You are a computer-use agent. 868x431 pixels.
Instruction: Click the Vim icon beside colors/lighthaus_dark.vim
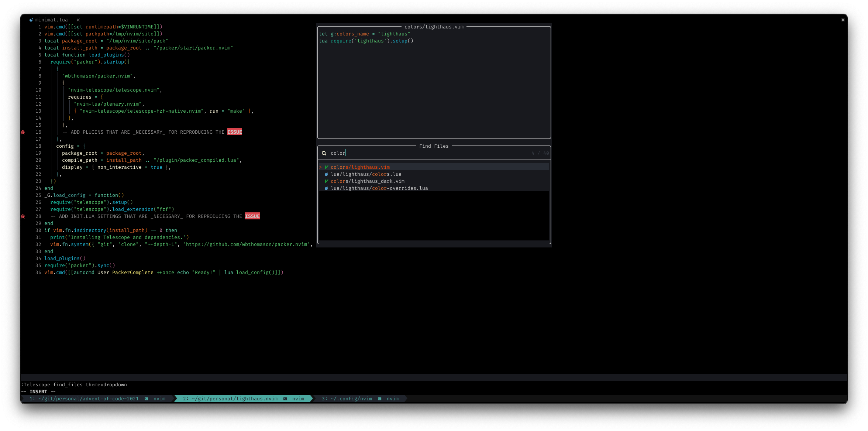coord(326,181)
